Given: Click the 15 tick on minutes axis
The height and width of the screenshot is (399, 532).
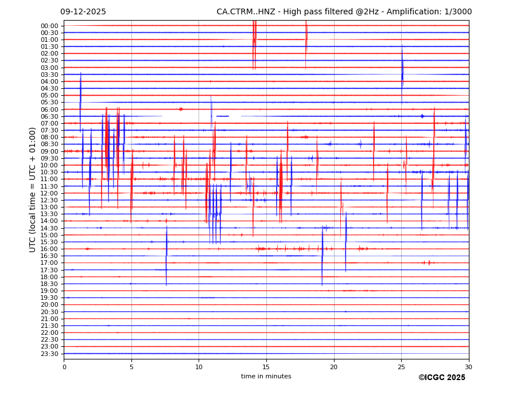Looking at the screenshot, I should coord(266,367).
